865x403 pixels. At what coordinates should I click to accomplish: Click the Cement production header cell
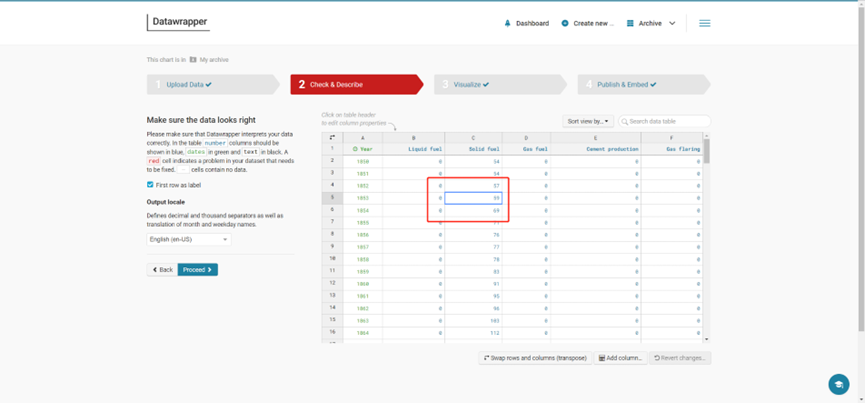596,149
